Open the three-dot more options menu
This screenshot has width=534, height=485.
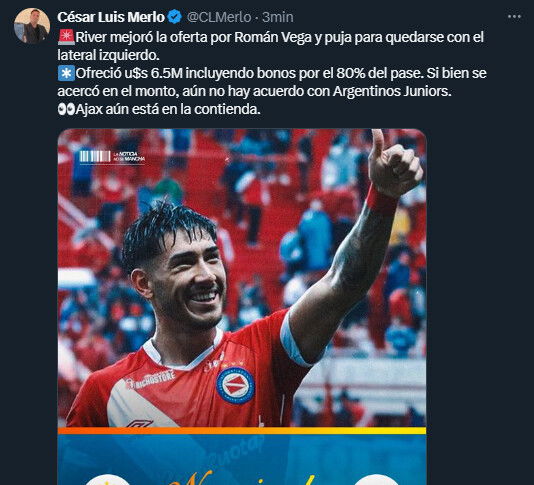[514, 16]
